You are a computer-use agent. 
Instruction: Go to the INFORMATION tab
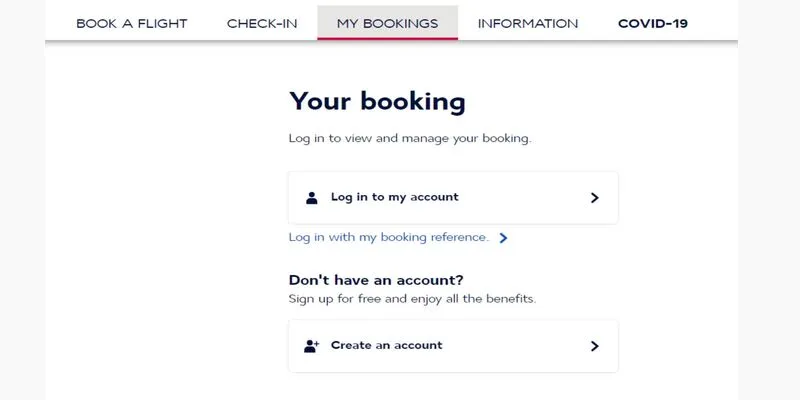pyautogui.click(x=528, y=23)
